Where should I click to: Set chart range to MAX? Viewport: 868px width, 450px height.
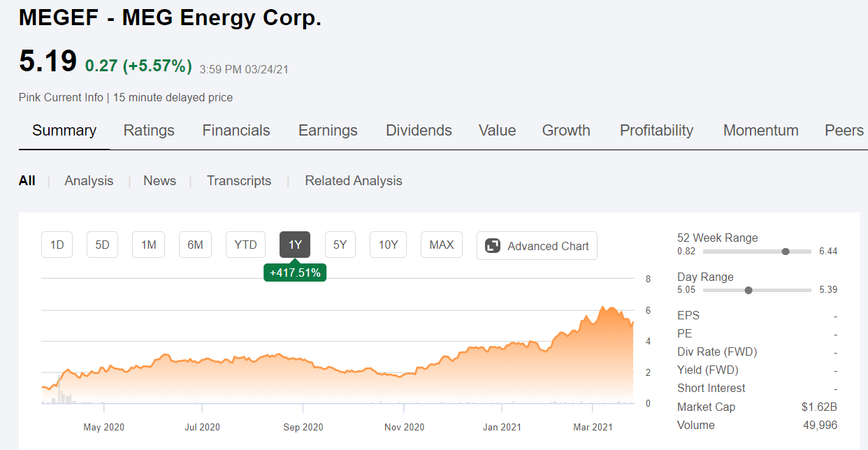(442, 245)
